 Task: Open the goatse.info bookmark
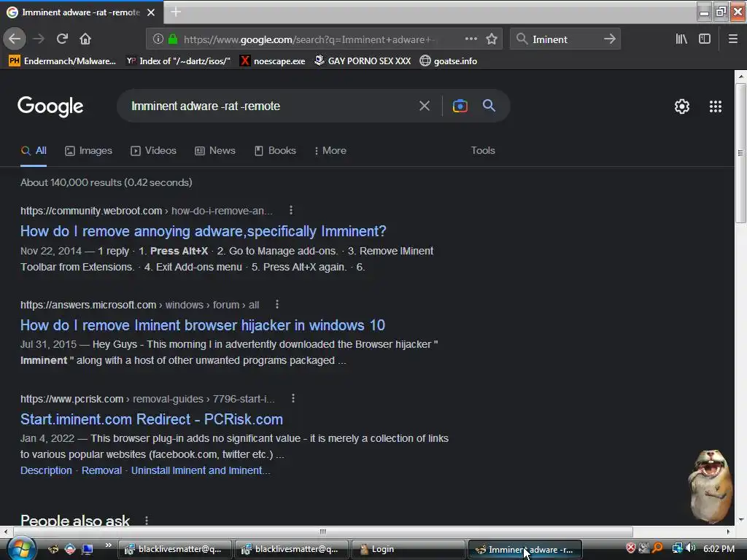(449, 61)
